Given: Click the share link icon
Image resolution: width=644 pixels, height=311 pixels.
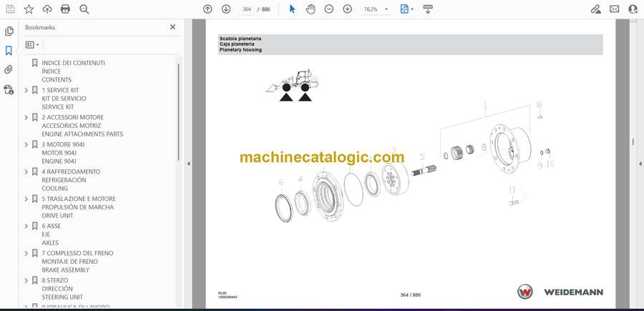Looking at the screenshot, I should click(x=595, y=9).
